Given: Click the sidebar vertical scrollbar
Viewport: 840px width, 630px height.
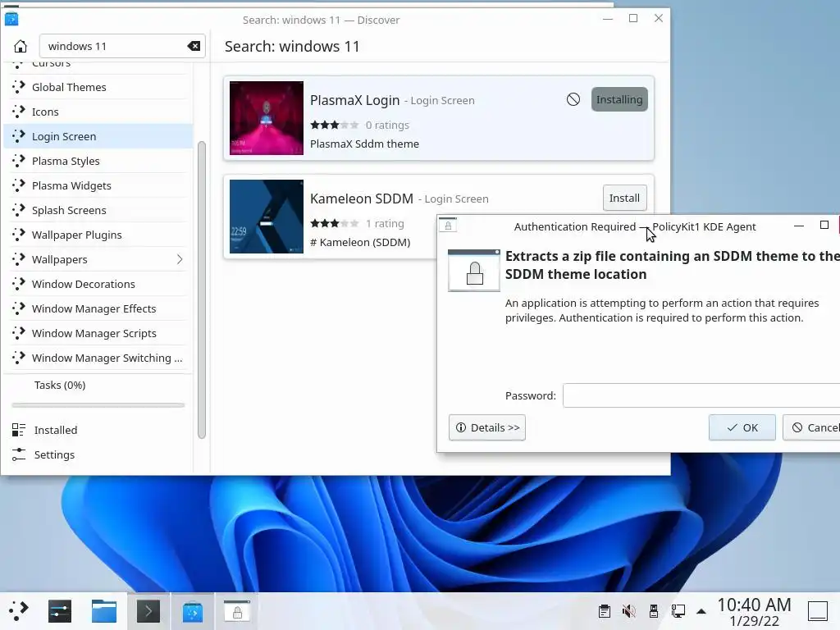Looking at the screenshot, I should point(202,290).
